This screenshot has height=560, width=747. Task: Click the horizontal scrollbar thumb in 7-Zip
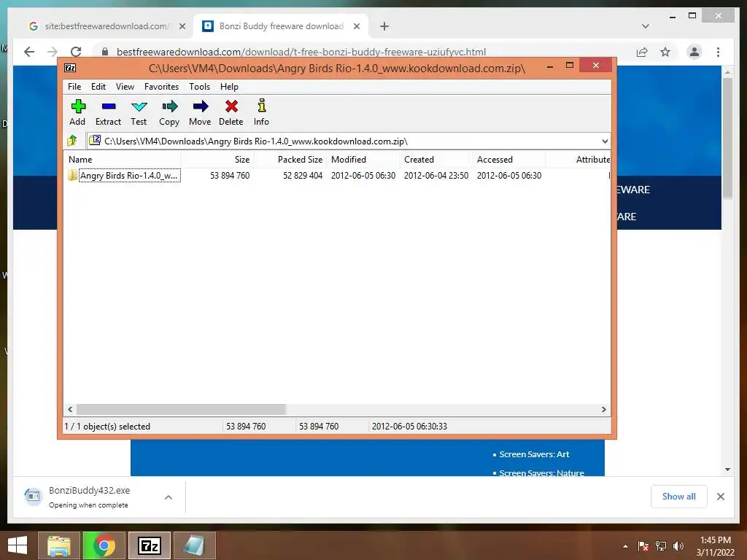[181, 410]
